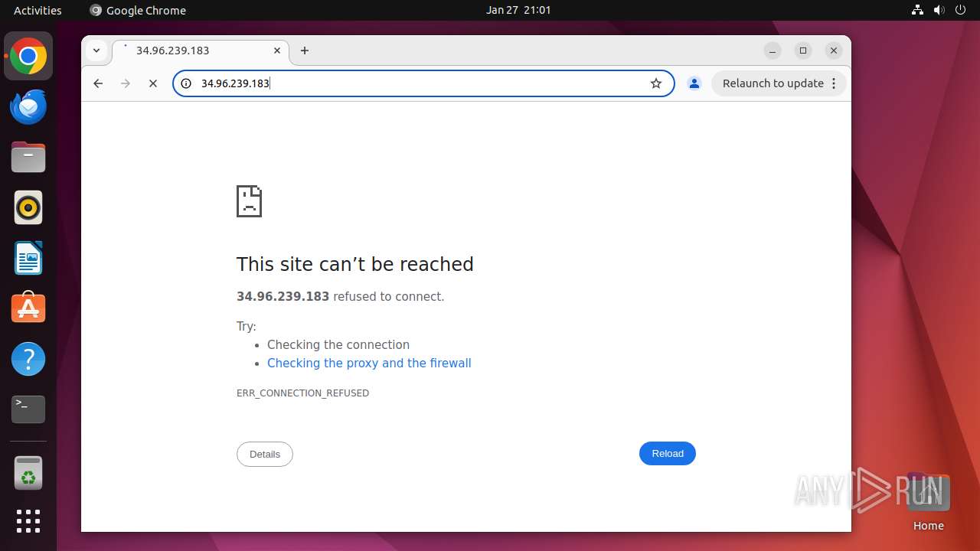Click the power icon in top bar

point(961,10)
